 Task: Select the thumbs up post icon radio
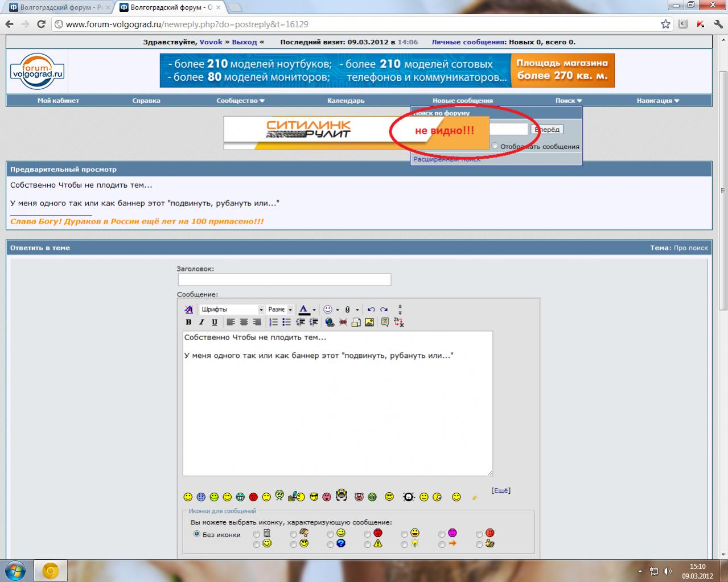pos(479,544)
